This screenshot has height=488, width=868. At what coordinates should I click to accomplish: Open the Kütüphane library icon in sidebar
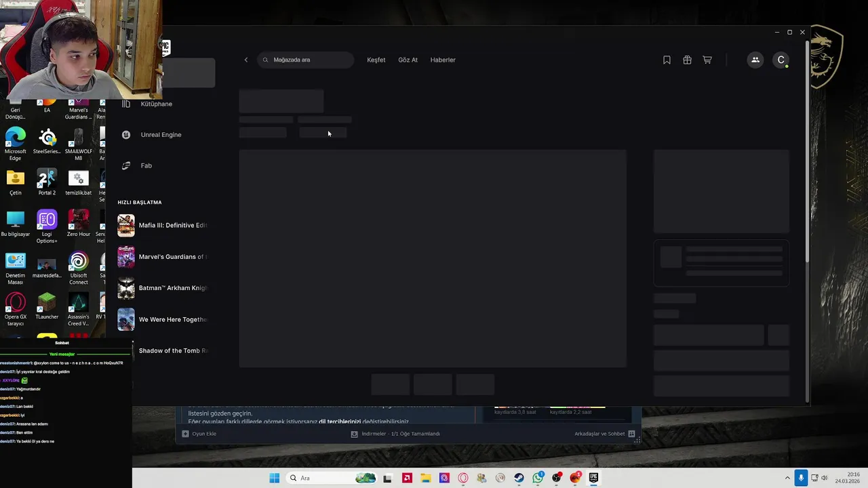[x=125, y=104]
